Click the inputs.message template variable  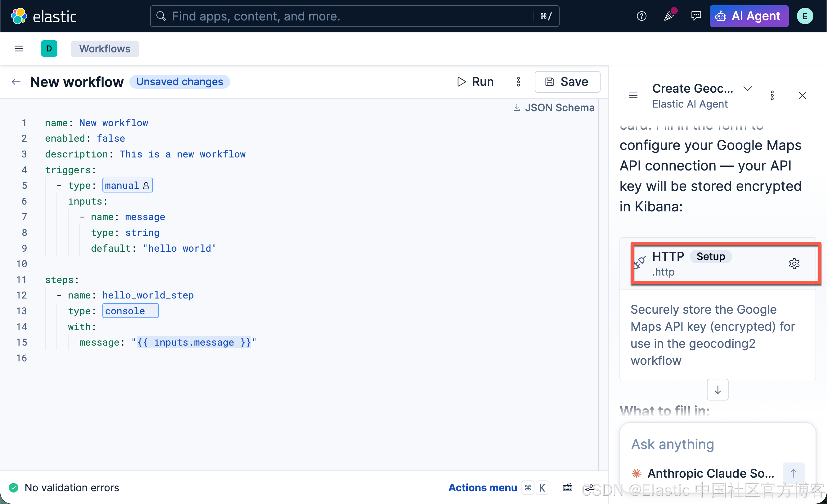(x=194, y=343)
